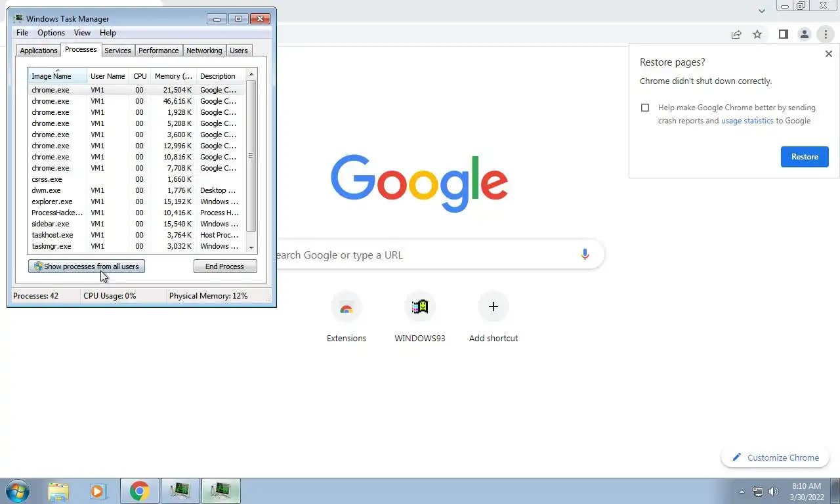Click Show processes from all users
This screenshot has width=840, height=504.
[x=87, y=266]
